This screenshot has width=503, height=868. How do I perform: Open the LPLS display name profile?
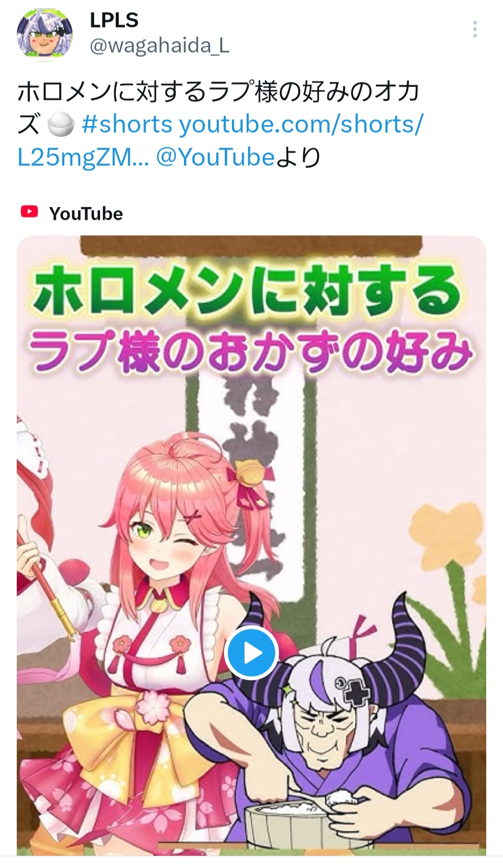pos(114,20)
